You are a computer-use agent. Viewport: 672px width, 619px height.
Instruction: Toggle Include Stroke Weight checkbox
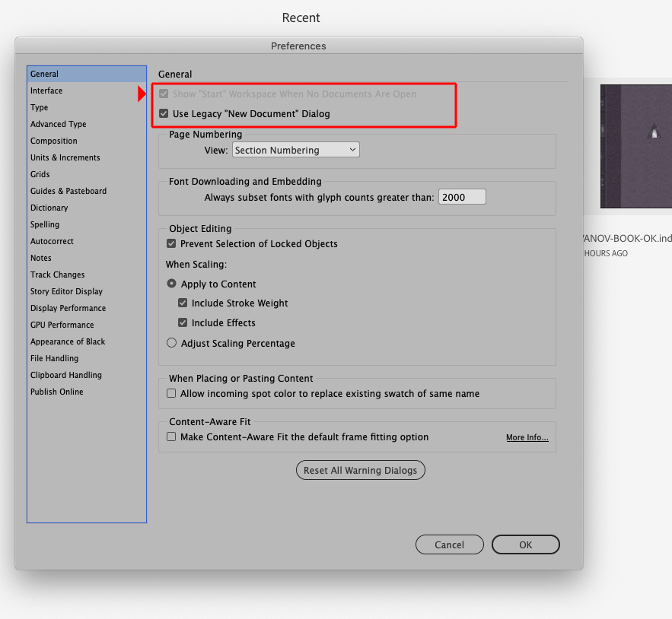[183, 303]
